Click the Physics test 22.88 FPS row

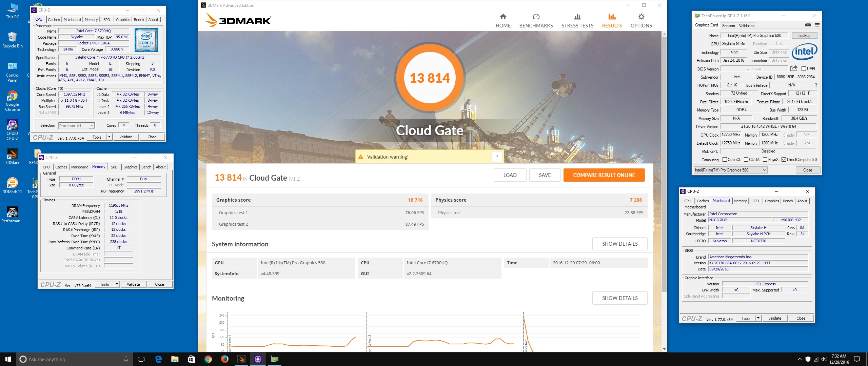[x=539, y=213]
